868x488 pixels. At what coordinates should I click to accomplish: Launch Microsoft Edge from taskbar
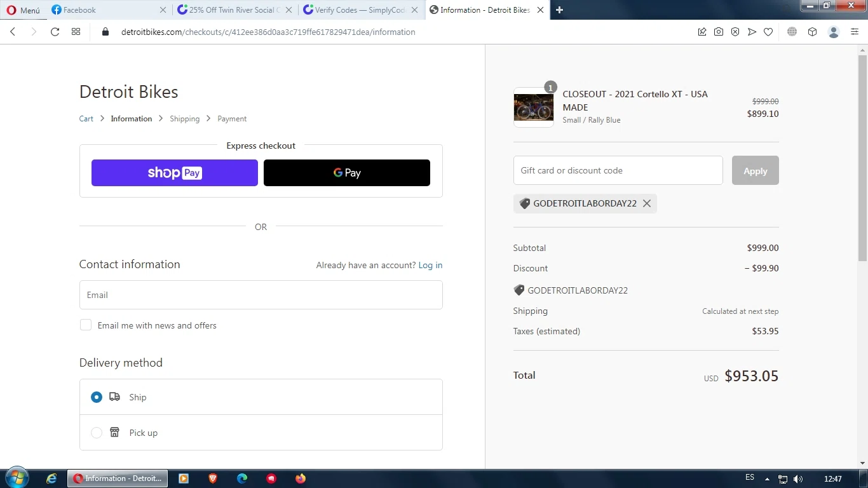[242, 478]
